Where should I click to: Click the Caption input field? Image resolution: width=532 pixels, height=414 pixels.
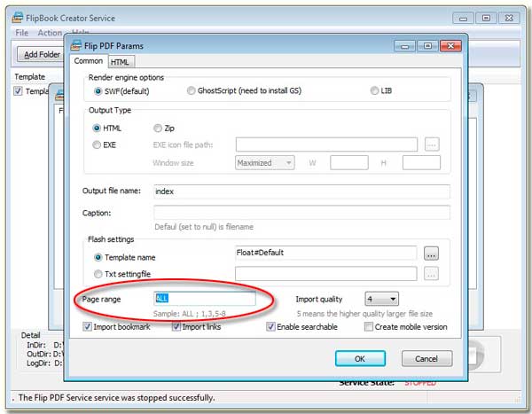coord(301,213)
